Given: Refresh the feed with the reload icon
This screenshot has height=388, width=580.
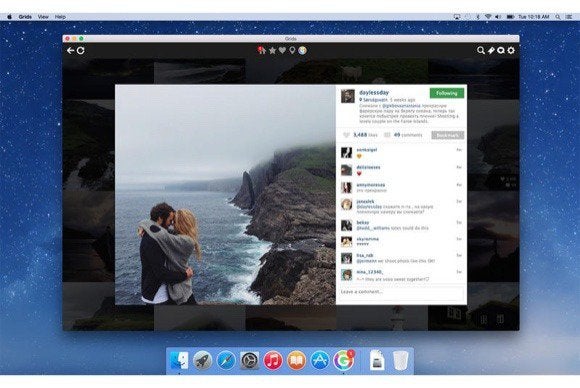Looking at the screenshot, I should [x=80, y=50].
